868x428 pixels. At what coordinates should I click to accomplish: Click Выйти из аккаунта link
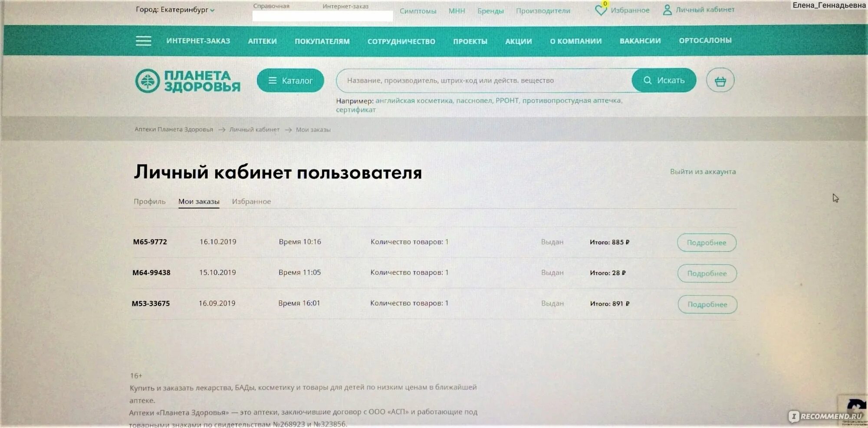click(x=703, y=171)
